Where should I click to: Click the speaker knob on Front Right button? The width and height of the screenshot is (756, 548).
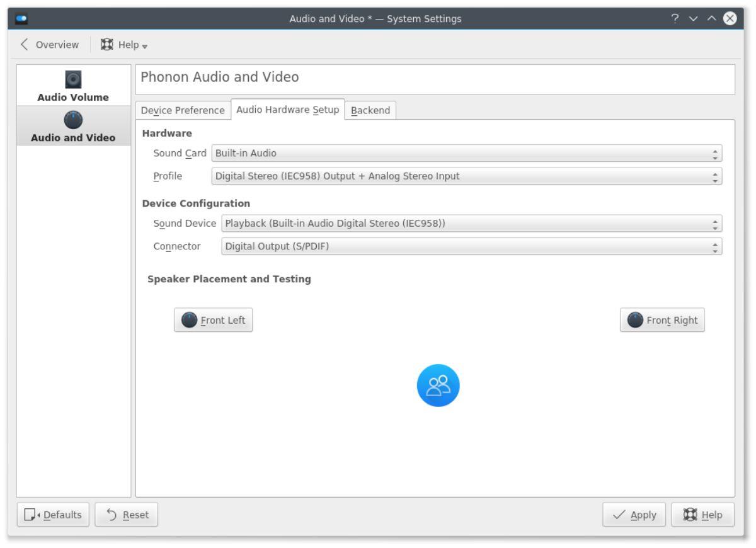635,319
